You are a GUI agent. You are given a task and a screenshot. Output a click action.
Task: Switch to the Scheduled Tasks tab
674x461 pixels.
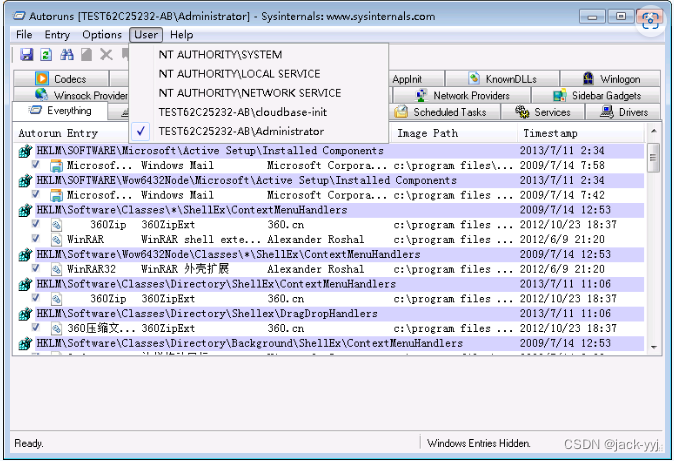pos(445,112)
